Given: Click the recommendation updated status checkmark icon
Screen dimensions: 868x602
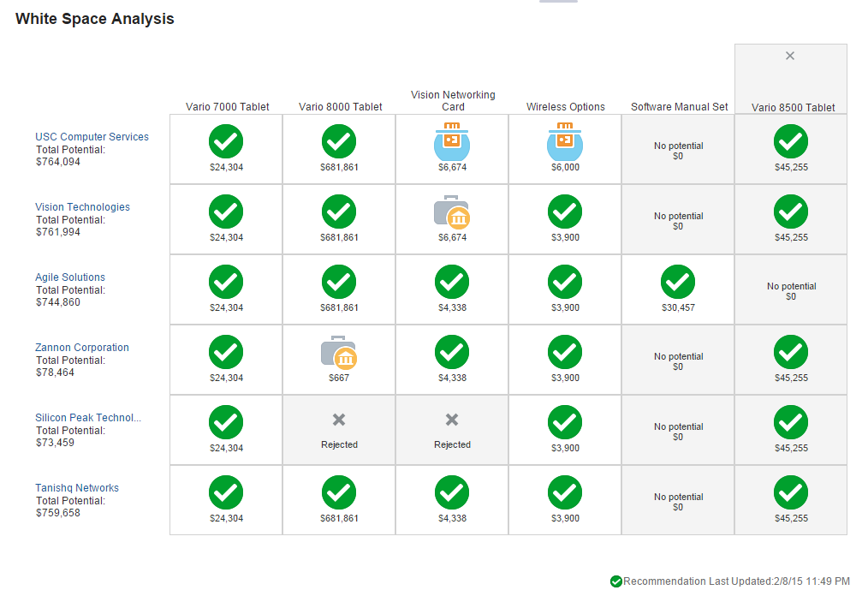Looking at the screenshot, I should (x=616, y=581).
